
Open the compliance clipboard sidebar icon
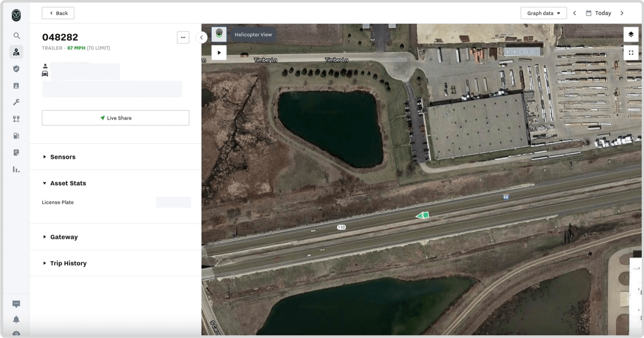(16, 85)
